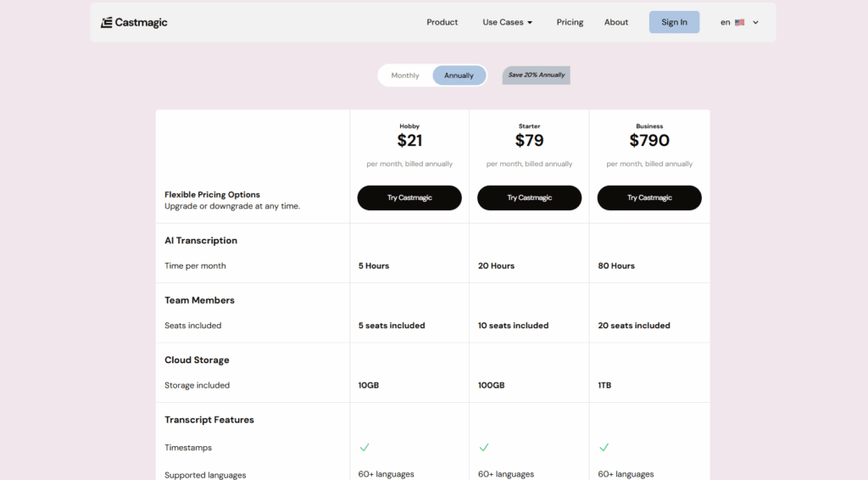Click "10 seats included" text

[513, 326]
